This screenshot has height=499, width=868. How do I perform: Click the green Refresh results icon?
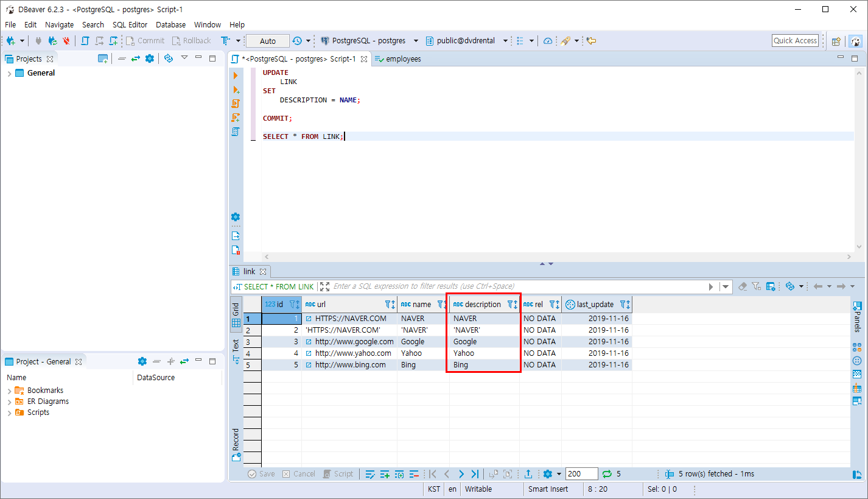pyautogui.click(x=607, y=474)
